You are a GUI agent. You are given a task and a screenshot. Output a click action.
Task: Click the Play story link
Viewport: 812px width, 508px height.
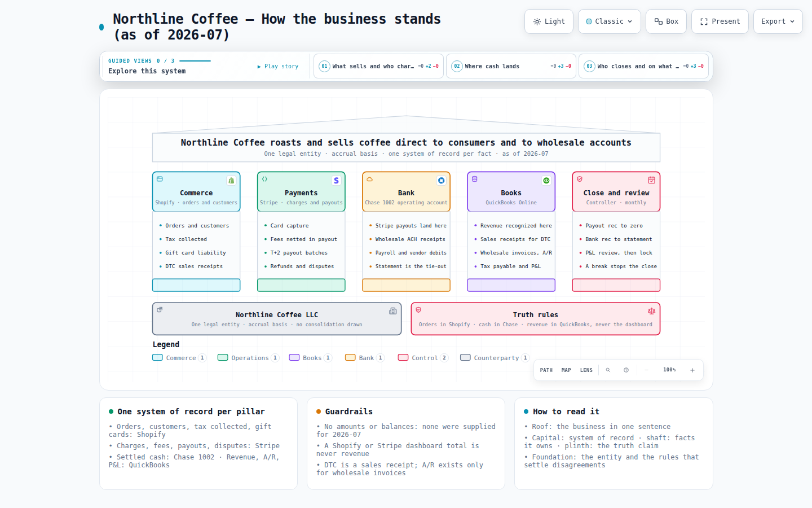click(278, 67)
